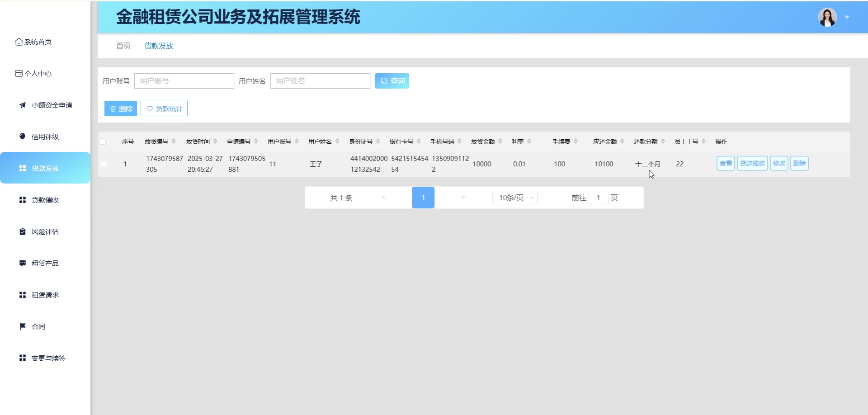Click the clipboard icon for 风险评估
868x415 pixels.
pos(23,231)
